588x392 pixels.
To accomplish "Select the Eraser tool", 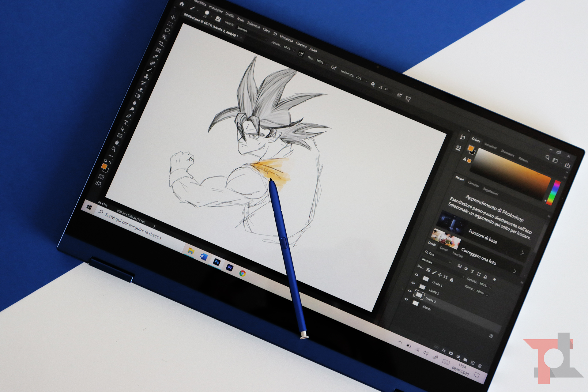I will point(141,90).
